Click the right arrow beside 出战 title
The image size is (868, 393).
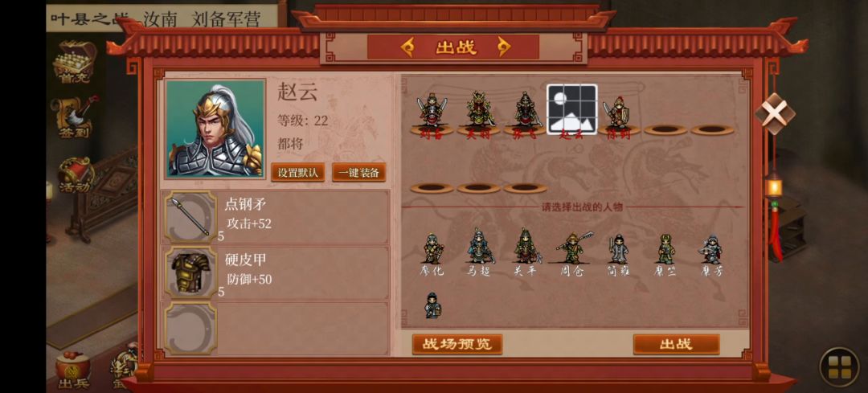pos(503,47)
